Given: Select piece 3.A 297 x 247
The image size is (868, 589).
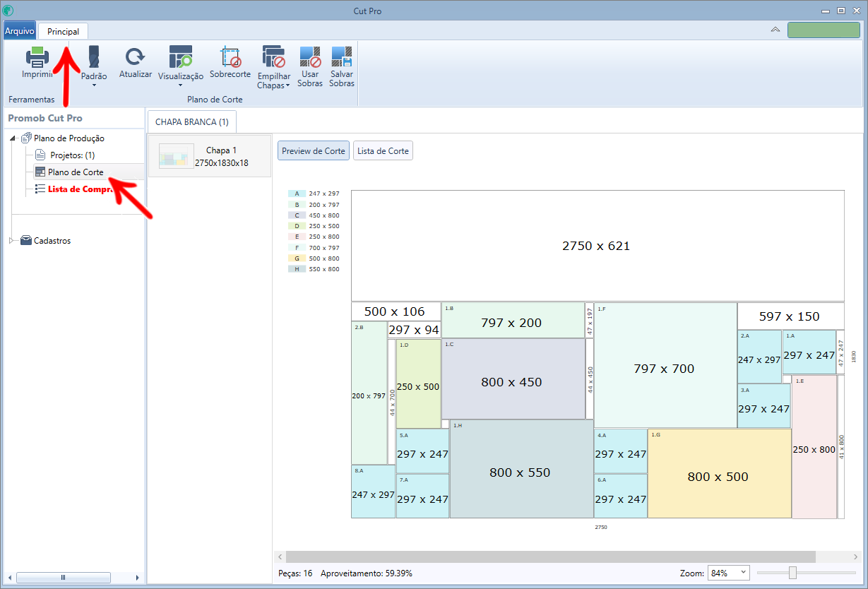Looking at the screenshot, I should click(x=764, y=406).
